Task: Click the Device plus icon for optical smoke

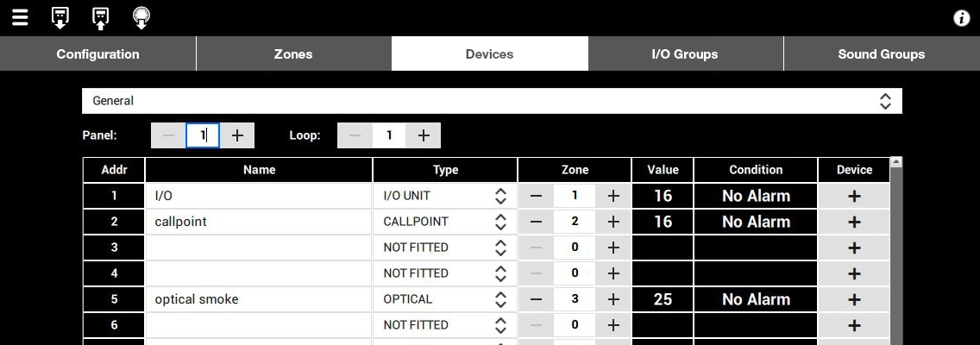Action: point(854,299)
